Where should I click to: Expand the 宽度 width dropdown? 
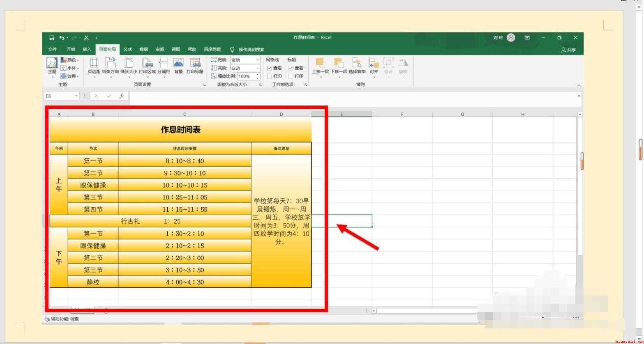point(245,60)
